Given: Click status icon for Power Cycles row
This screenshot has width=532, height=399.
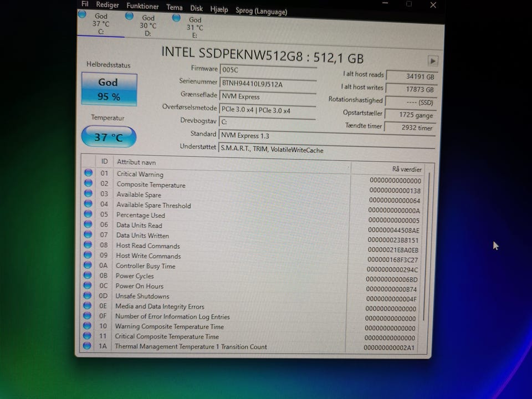Looking at the screenshot, I should 88,275.
